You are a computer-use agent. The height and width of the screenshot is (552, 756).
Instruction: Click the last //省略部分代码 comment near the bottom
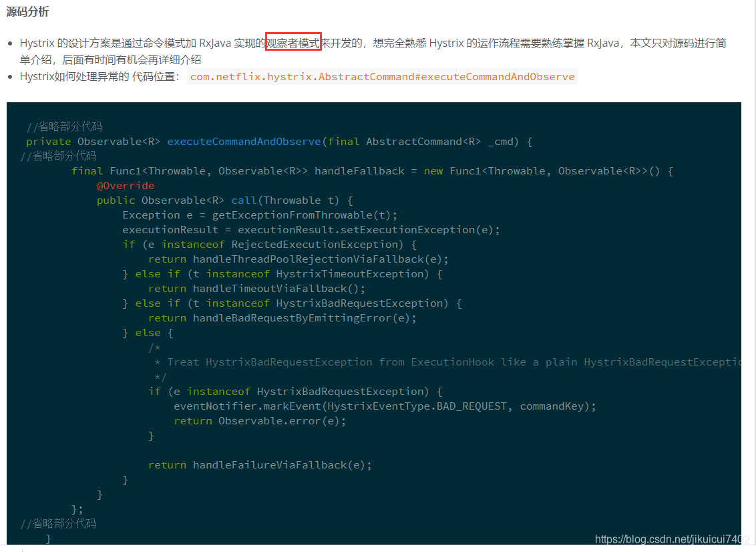[58, 523]
